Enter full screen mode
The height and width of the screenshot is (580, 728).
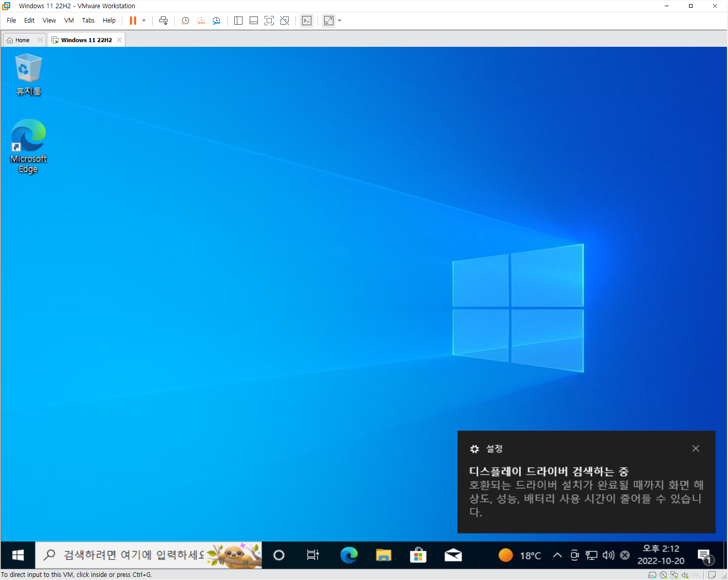(269, 21)
